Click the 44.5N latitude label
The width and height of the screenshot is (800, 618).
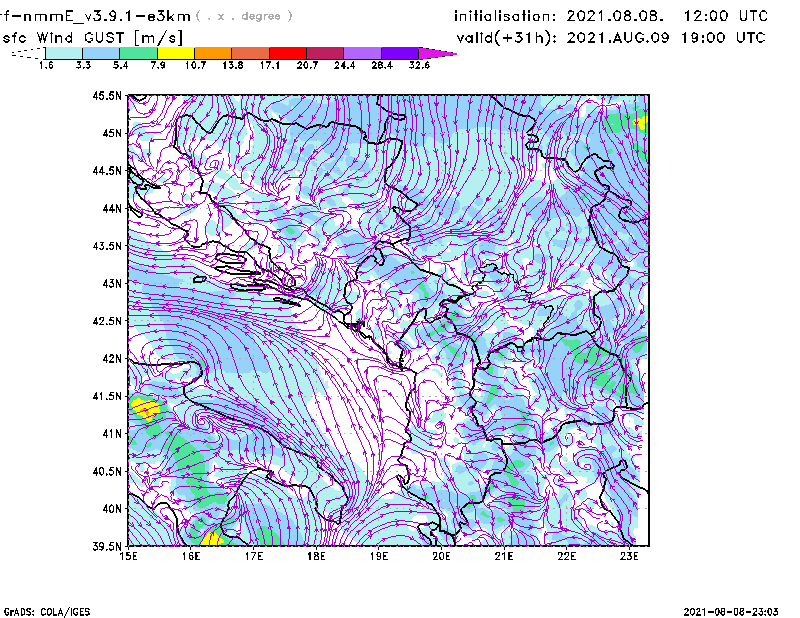click(107, 170)
